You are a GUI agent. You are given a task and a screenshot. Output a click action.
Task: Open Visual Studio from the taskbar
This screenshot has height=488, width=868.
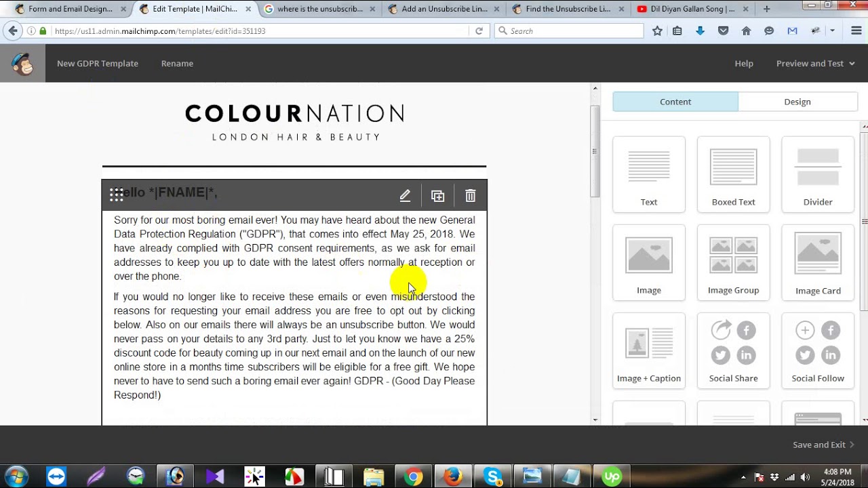[x=215, y=476]
